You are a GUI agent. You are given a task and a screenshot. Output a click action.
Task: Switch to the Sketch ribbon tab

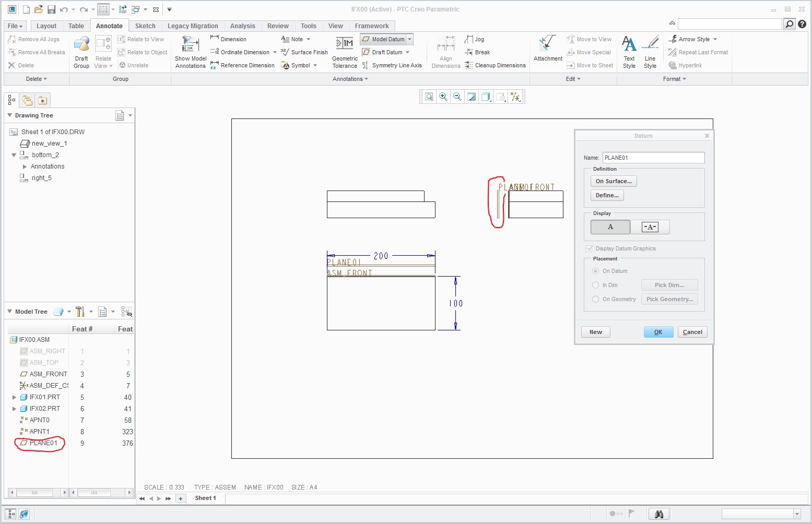click(x=145, y=26)
